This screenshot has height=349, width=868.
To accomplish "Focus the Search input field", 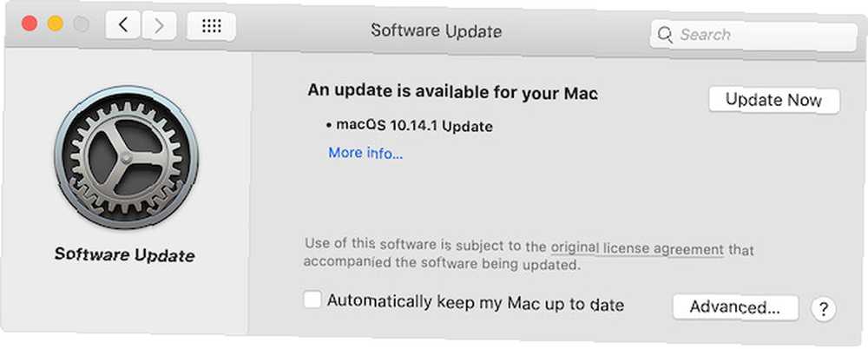I will click(x=753, y=36).
